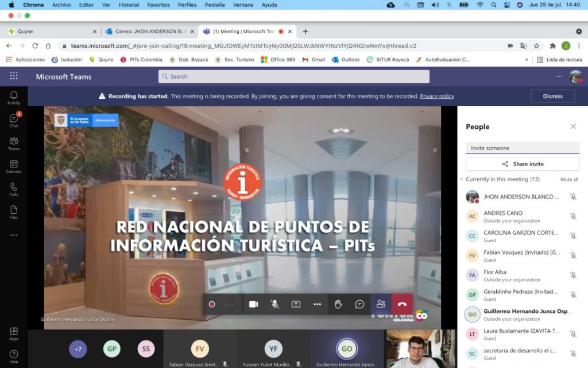
Task: Show more apps ellipsis in Teams sidebar
Action: [x=14, y=235]
